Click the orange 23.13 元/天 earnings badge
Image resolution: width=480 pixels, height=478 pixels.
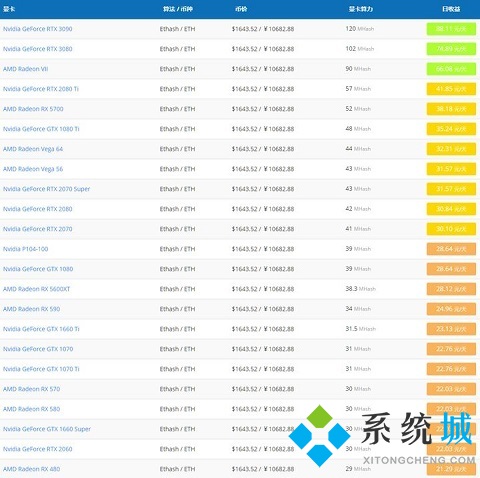(x=451, y=329)
